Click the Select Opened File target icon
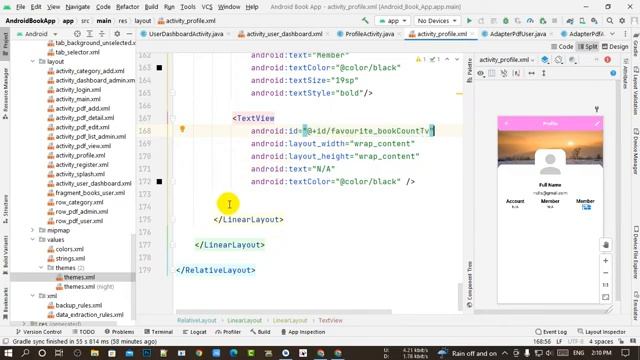The height and width of the screenshot is (360, 640). (77, 34)
